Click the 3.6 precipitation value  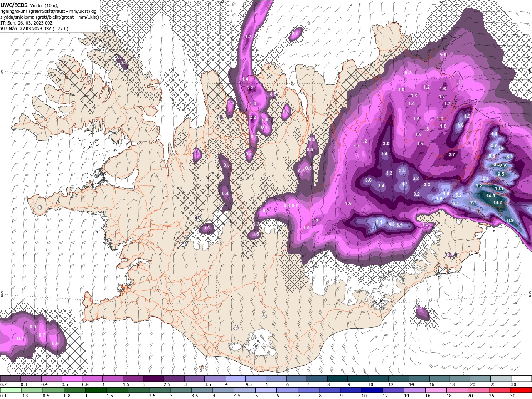[368, 180]
